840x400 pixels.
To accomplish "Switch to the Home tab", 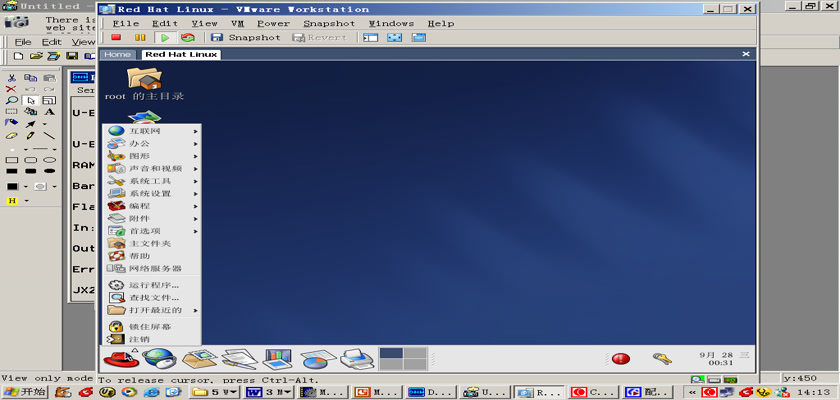I will pyautogui.click(x=117, y=54).
